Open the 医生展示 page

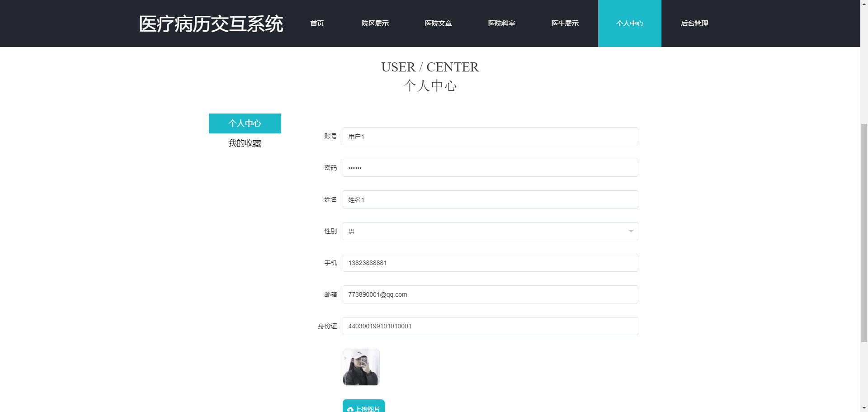(x=565, y=24)
